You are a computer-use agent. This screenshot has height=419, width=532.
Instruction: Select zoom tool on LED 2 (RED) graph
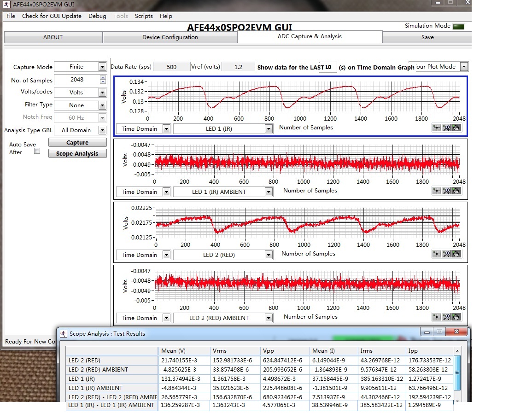[x=446, y=254]
